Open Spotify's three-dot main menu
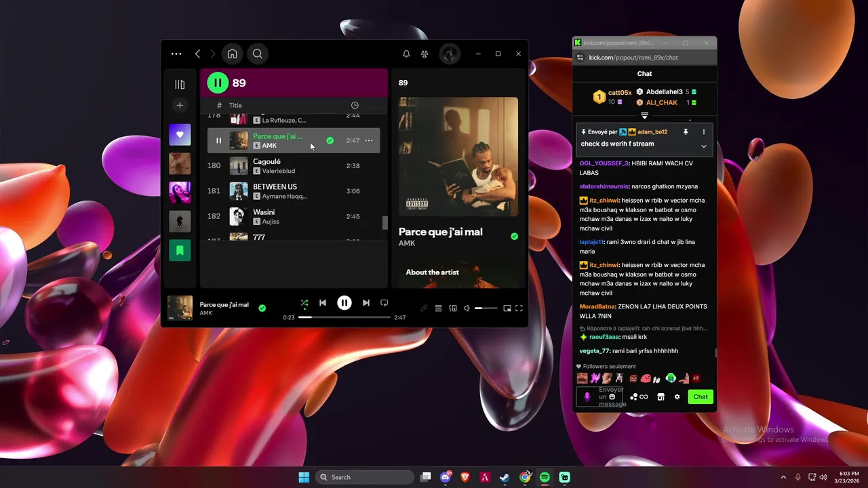Screen dimensions: 868x488 (x=176, y=54)
